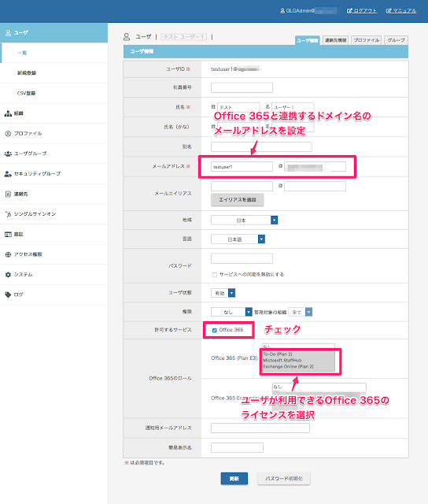Switch to the プロファイル tab
Screen dimensions: 428x504
click(x=367, y=40)
